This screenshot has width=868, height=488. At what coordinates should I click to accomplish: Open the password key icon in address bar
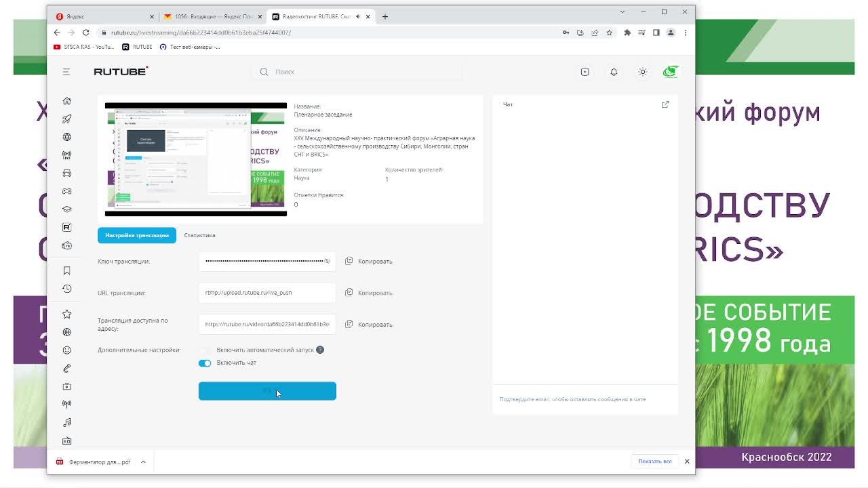point(566,33)
